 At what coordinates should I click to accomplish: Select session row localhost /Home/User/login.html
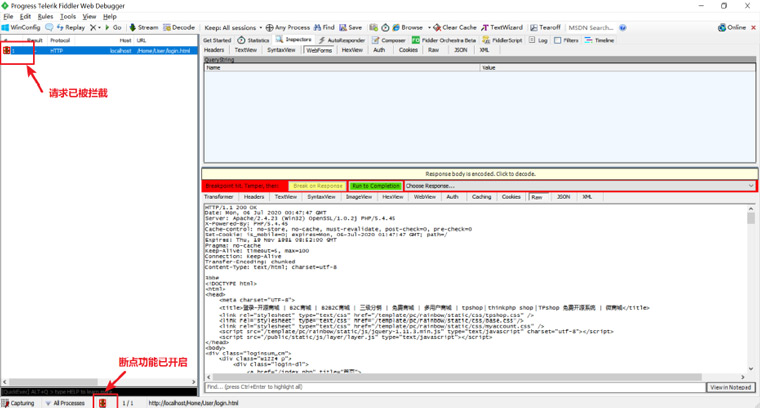pyautogui.click(x=99, y=50)
